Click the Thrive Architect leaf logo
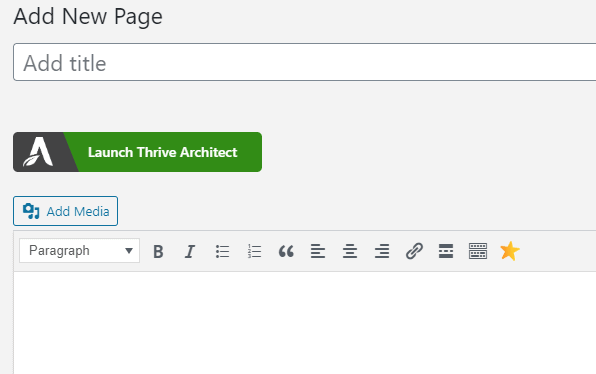 (39, 152)
